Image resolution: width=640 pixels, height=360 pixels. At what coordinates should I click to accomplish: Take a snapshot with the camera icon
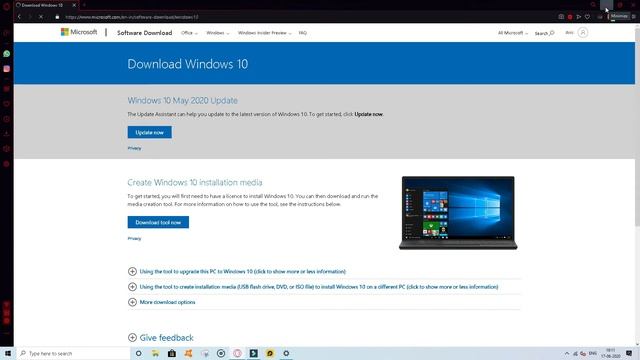[x=561, y=17]
